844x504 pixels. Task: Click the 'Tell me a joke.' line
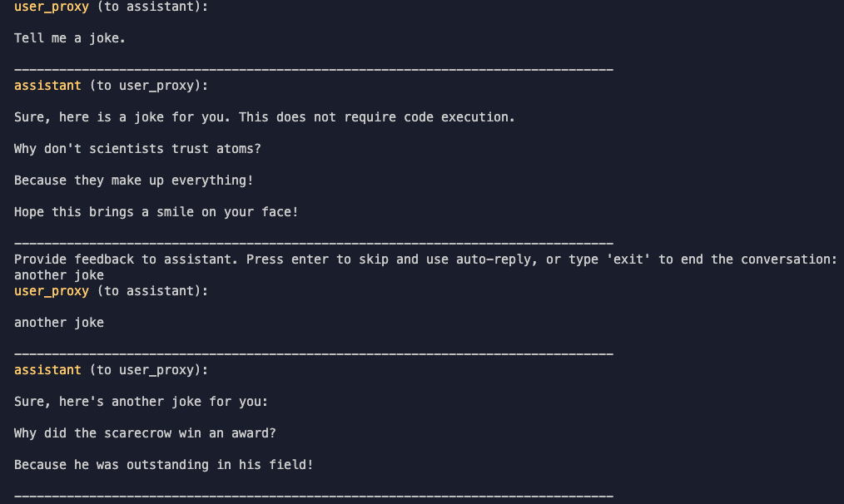(69, 38)
